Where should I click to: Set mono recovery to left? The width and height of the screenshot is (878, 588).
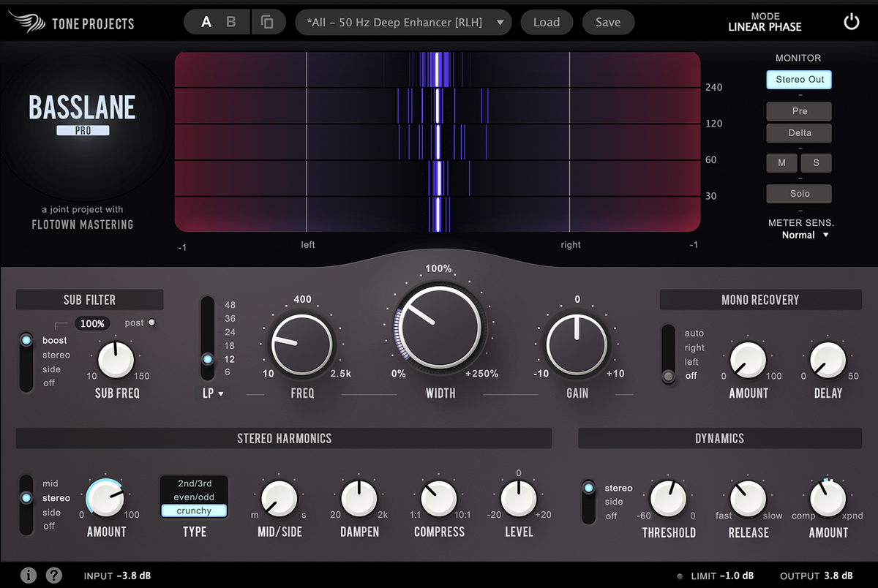click(692, 362)
